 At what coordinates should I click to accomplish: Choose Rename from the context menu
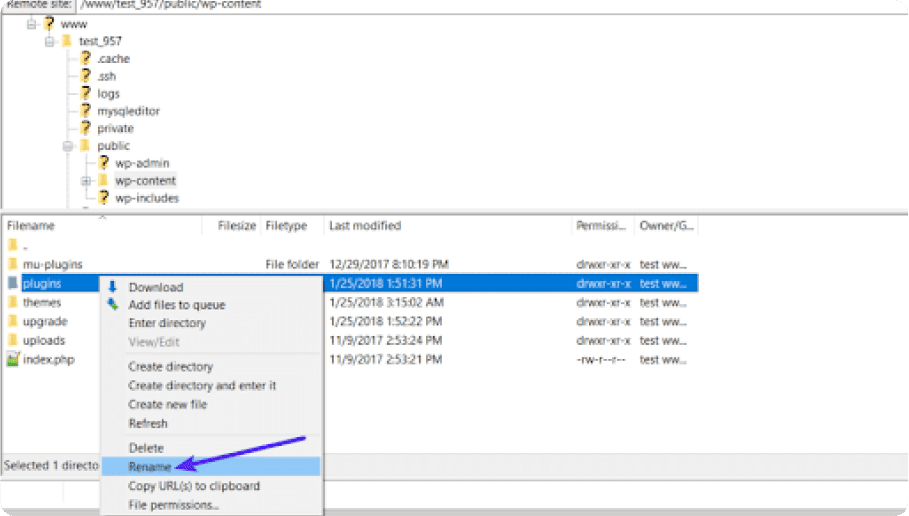211,467
